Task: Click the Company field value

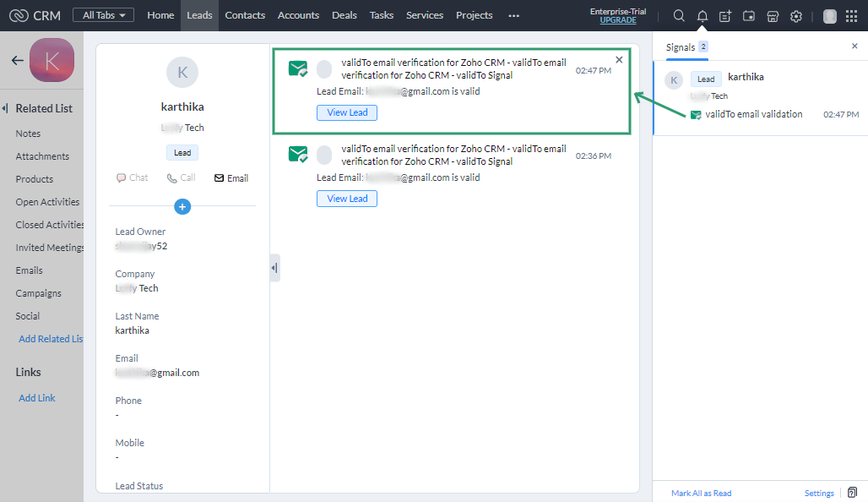Action: tap(137, 288)
